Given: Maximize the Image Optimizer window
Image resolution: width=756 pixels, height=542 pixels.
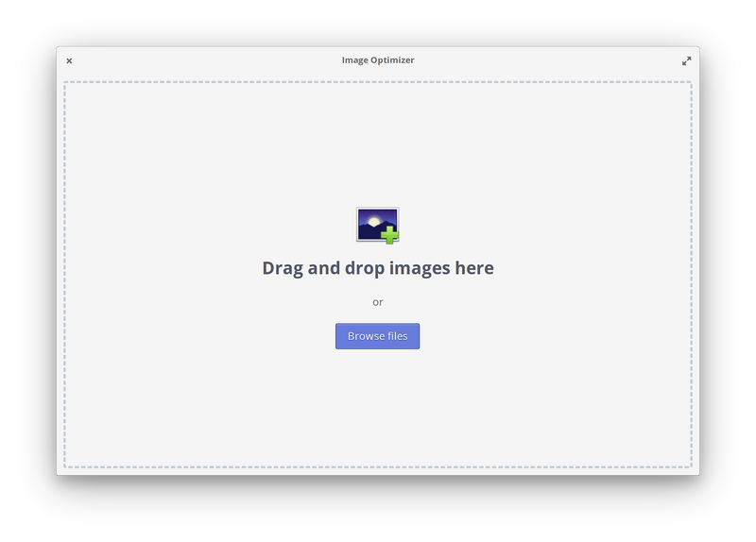Looking at the screenshot, I should [x=687, y=60].
